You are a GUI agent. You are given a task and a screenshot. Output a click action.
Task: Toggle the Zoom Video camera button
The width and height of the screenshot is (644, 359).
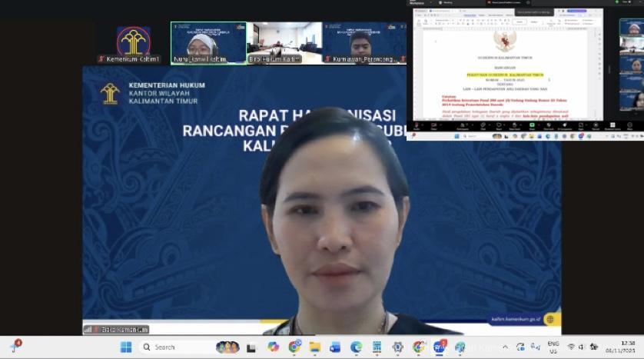click(x=435, y=125)
